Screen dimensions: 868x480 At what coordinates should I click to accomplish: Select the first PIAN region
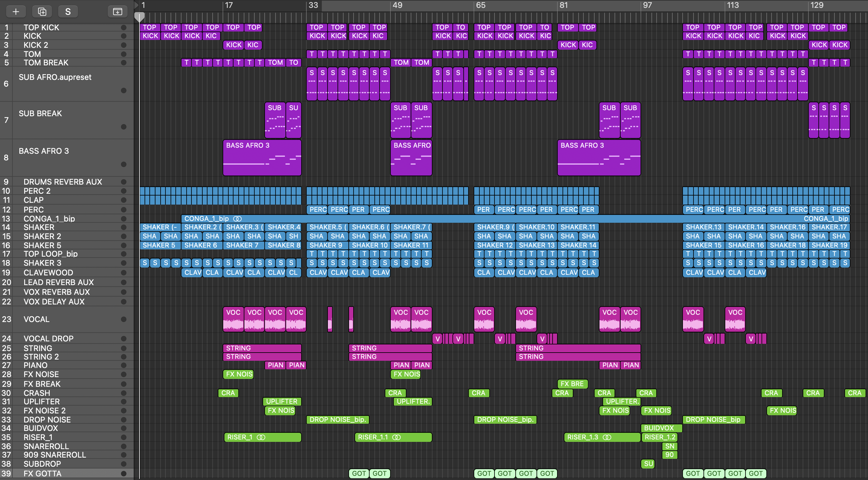pyautogui.click(x=275, y=365)
